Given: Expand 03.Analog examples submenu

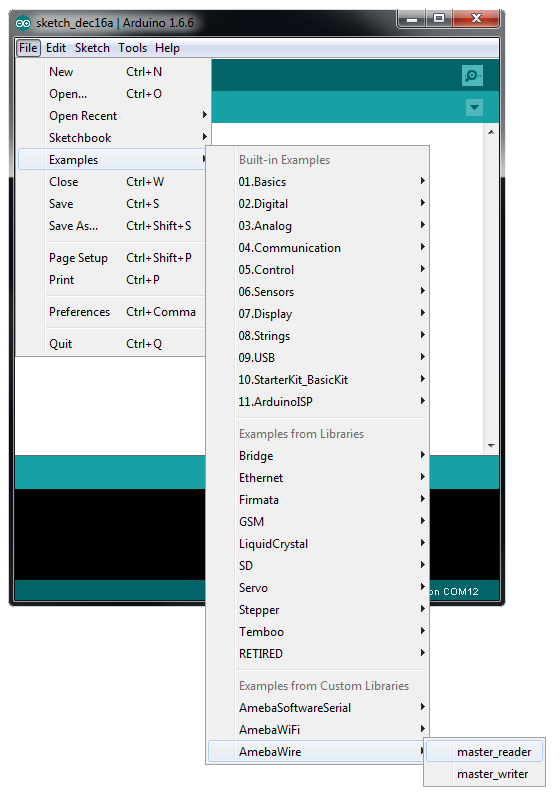Looking at the screenshot, I should [x=318, y=225].
